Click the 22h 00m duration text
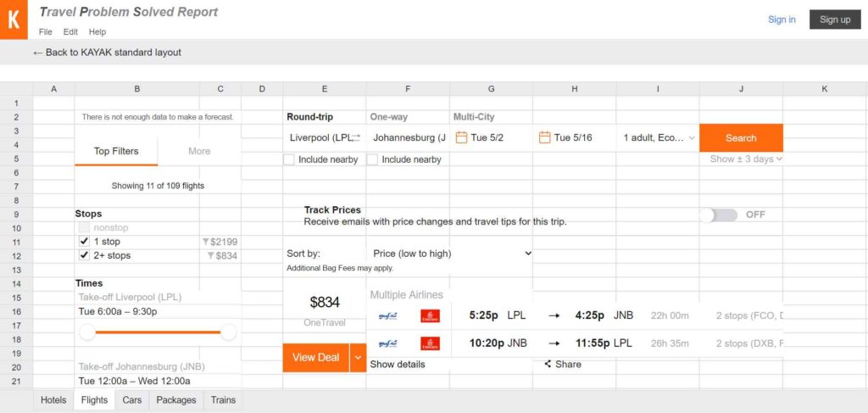 [670, 315]
